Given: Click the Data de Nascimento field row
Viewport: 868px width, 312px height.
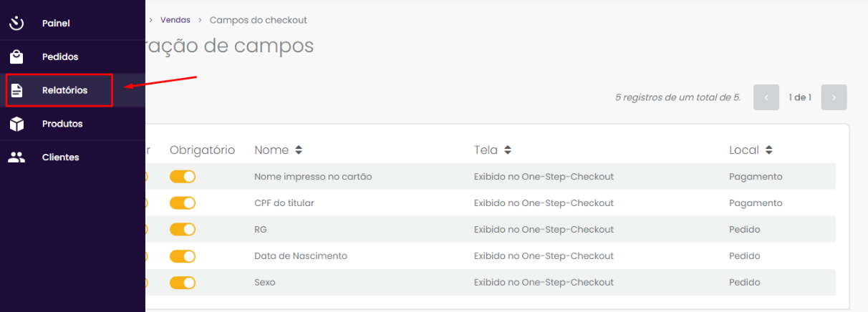Looking at the screenshot, I should 301,256.
